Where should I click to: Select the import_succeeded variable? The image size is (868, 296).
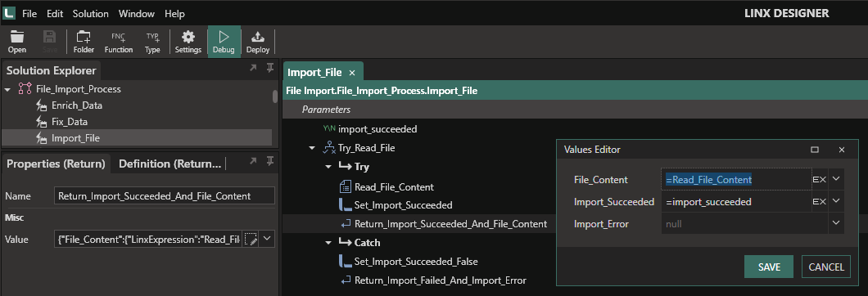pyautogui.click(x=377, y=129)
